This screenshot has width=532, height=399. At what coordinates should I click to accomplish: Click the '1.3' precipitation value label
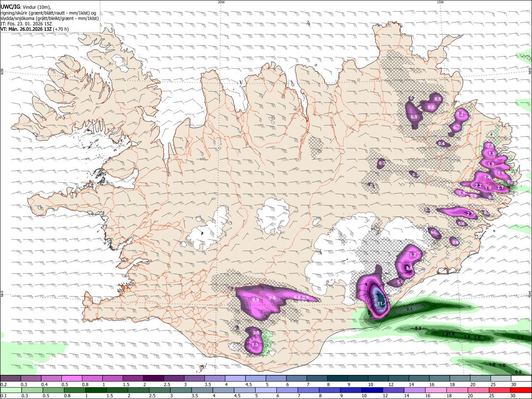(255, 345)
